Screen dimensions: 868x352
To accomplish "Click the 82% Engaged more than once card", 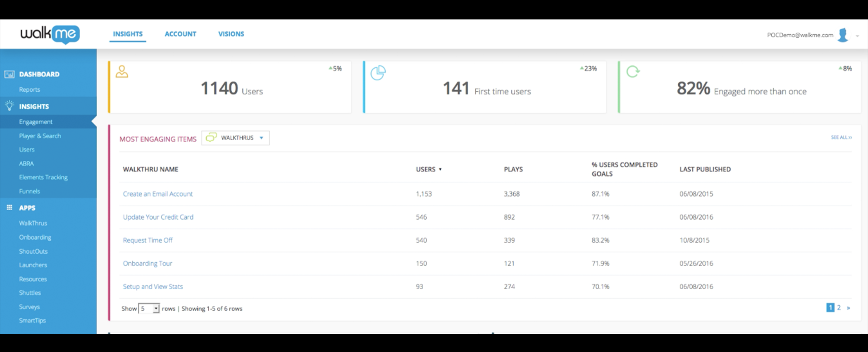I will click(x=739, y=87).
